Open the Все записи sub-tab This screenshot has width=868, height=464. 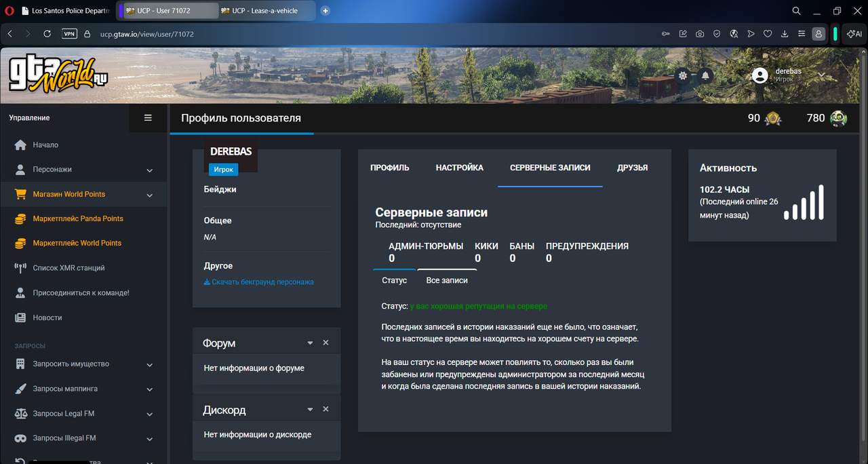click(447, 280)
